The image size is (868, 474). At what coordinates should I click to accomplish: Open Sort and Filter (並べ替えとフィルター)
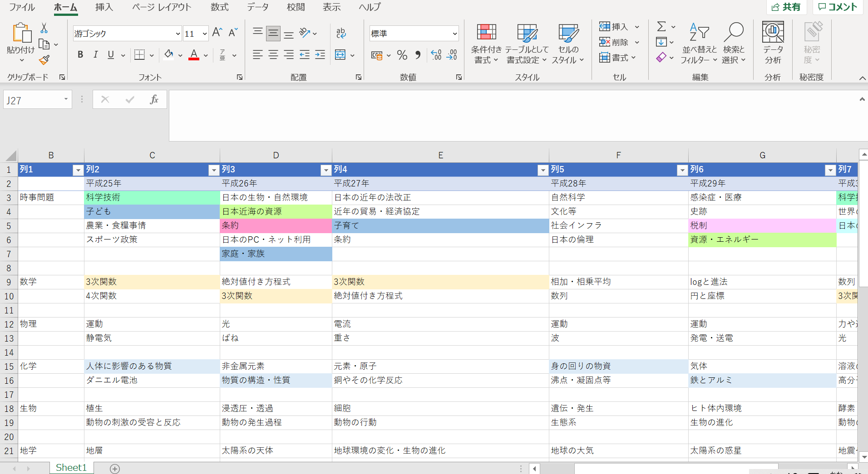[x=699, y=44]
